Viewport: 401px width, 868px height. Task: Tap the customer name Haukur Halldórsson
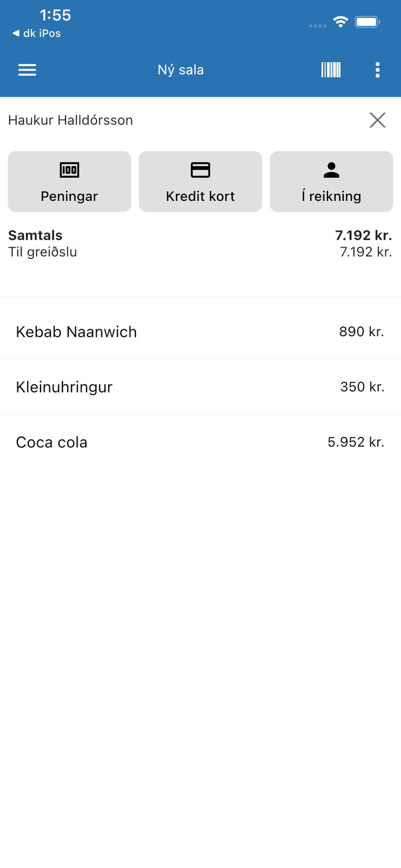[71, 120]
